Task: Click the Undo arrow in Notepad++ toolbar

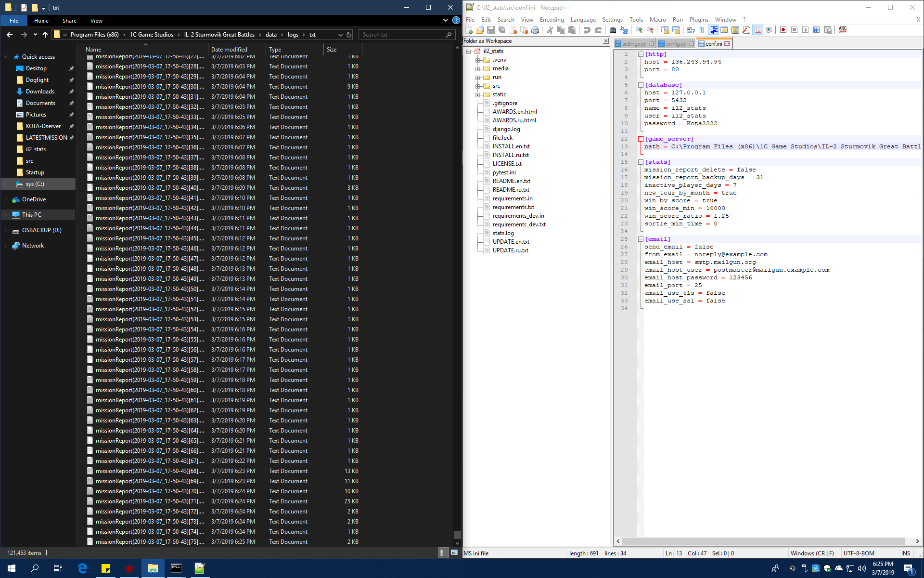Action: 587,30
